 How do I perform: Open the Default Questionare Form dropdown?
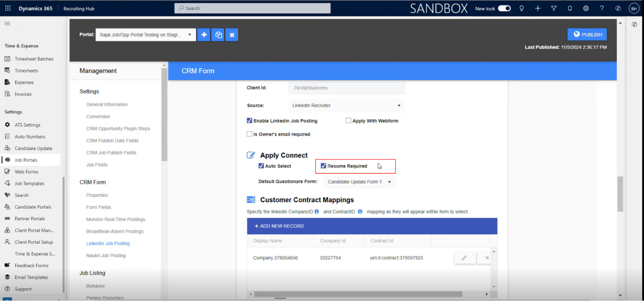[360, 182]
